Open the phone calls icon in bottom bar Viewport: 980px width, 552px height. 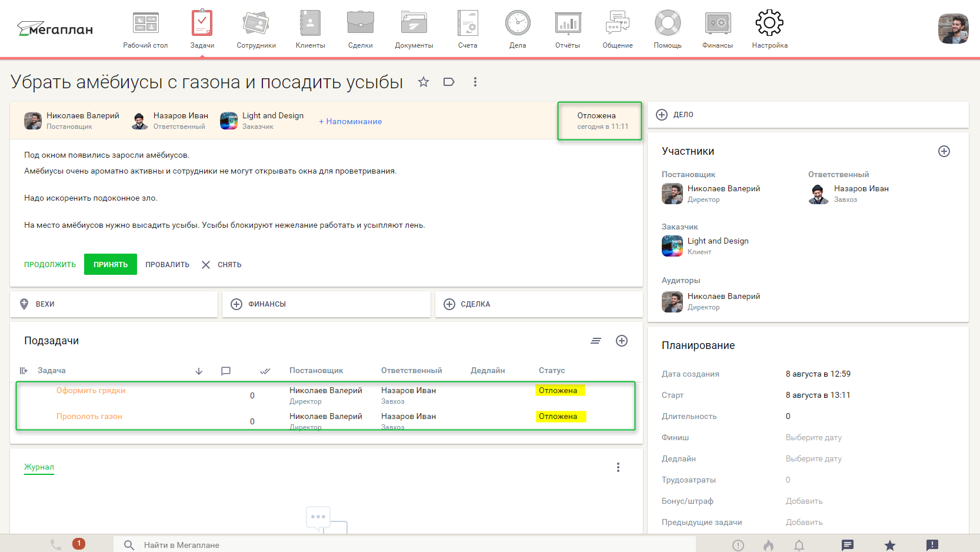(x=56, y=545)
